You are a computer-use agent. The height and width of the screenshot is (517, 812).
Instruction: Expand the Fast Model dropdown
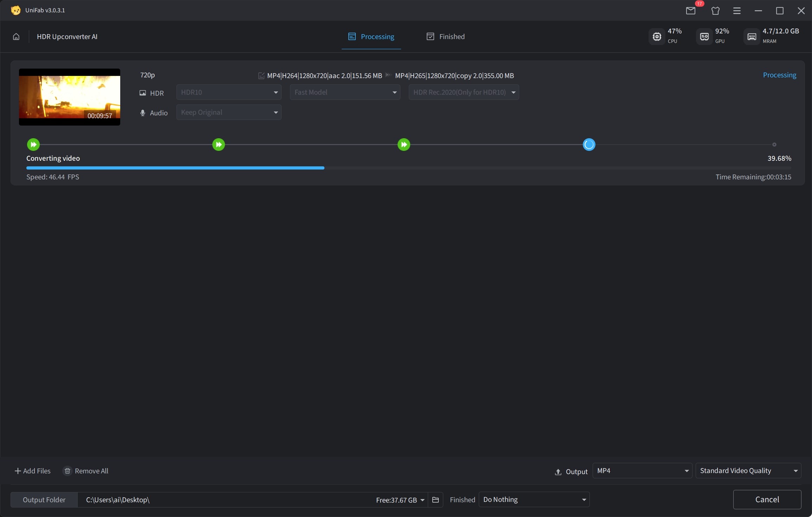345,92
